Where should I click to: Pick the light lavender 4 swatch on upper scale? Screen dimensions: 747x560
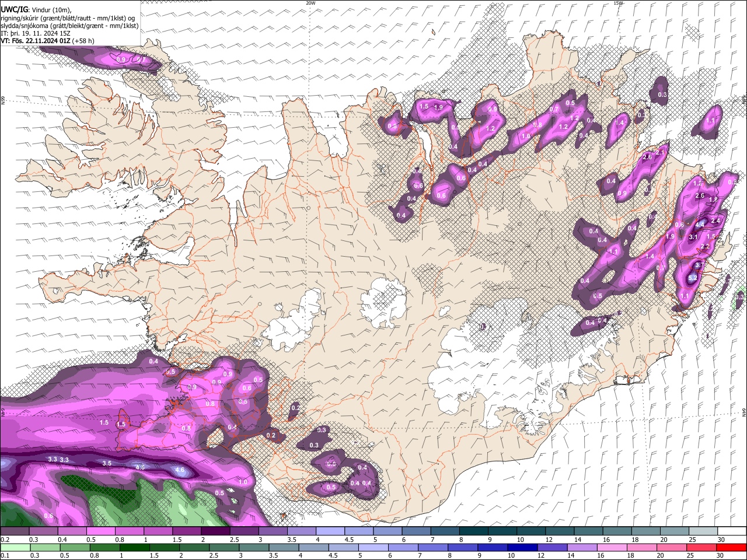[330, 531]
